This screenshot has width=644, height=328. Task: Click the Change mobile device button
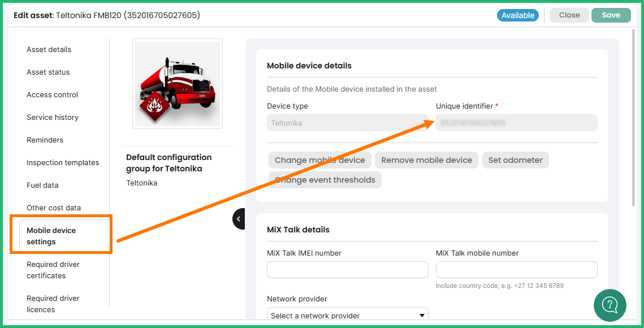[320, 160]
